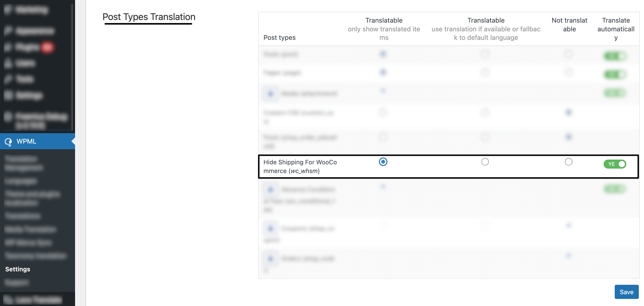Toggle Translate automatically for Posts row
This screenshot has width=644, height=306.
(614, 56)
